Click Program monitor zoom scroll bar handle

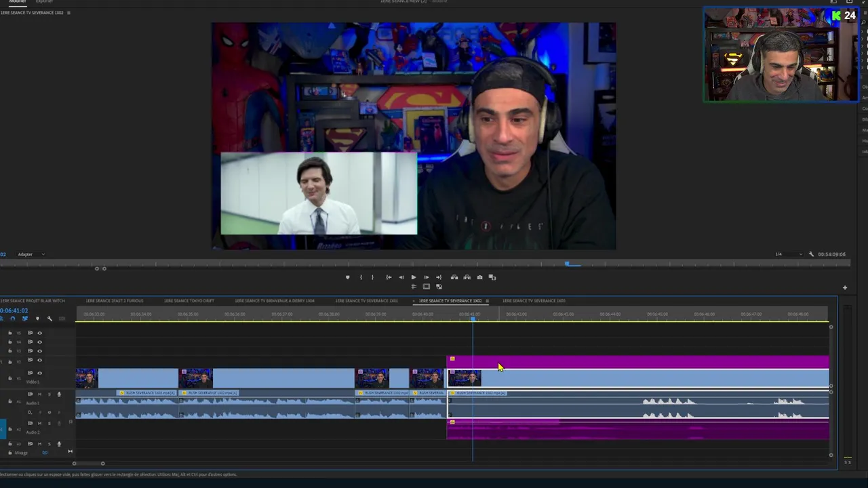tap(100, 268)
